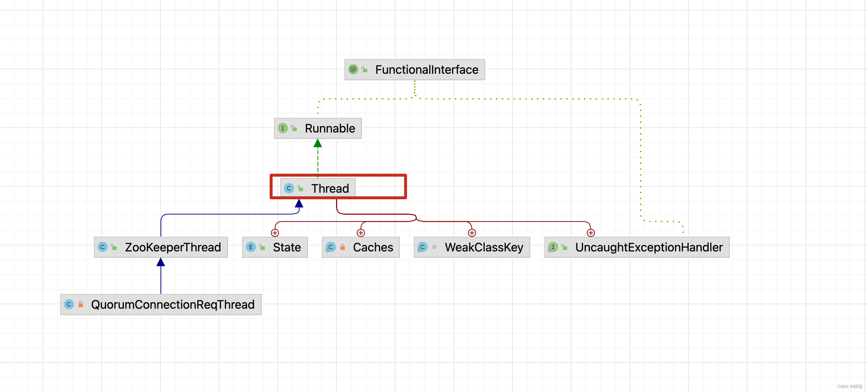
Task: Click the inner-class plus marker above UncaughtExceptionHandler
Action: click(591, 233)
